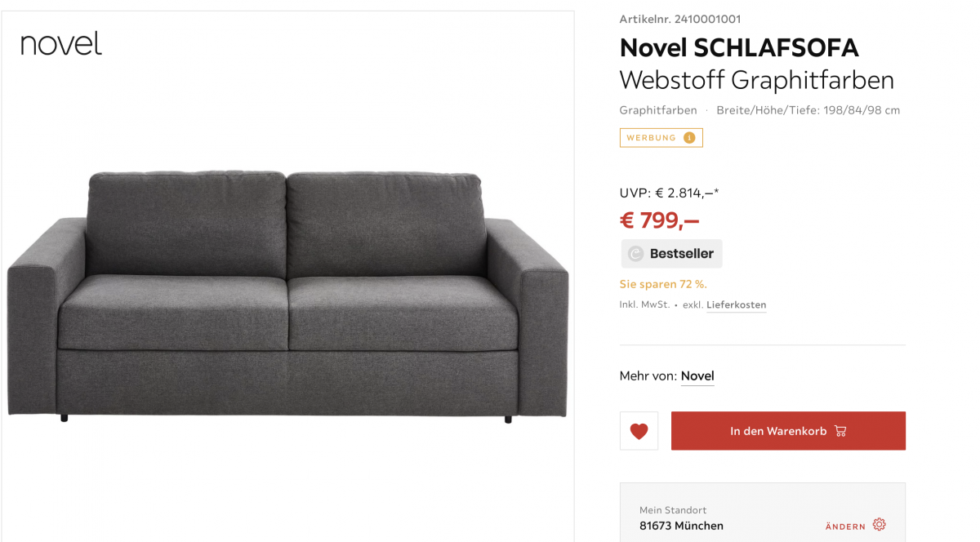
Task: Select the 81673 München location text
Action: (681, 526)
